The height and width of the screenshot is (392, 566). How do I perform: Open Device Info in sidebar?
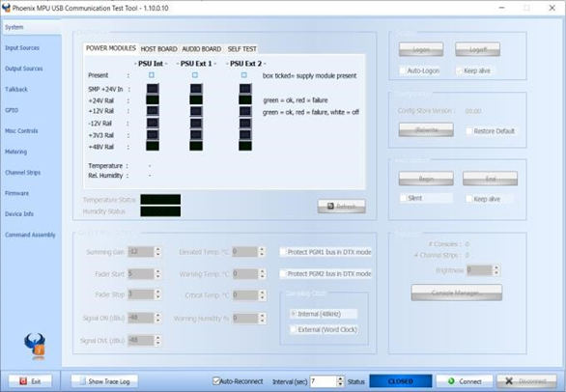coord(19,213)
